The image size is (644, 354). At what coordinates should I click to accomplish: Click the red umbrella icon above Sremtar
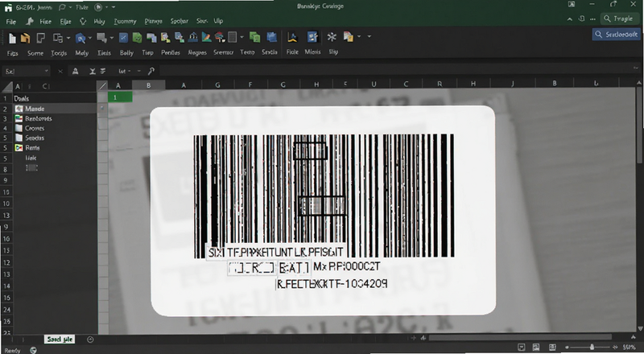(220, 37)
